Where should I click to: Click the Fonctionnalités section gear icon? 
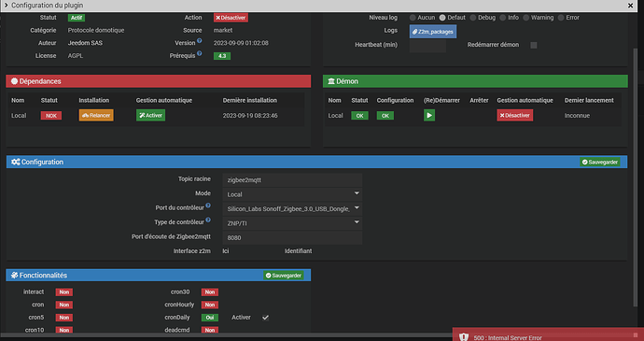(15, 276)
